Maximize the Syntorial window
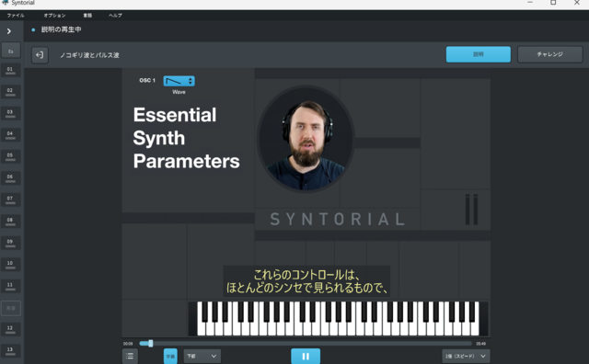Screen dimensions: 589x364 click(553, 3)
